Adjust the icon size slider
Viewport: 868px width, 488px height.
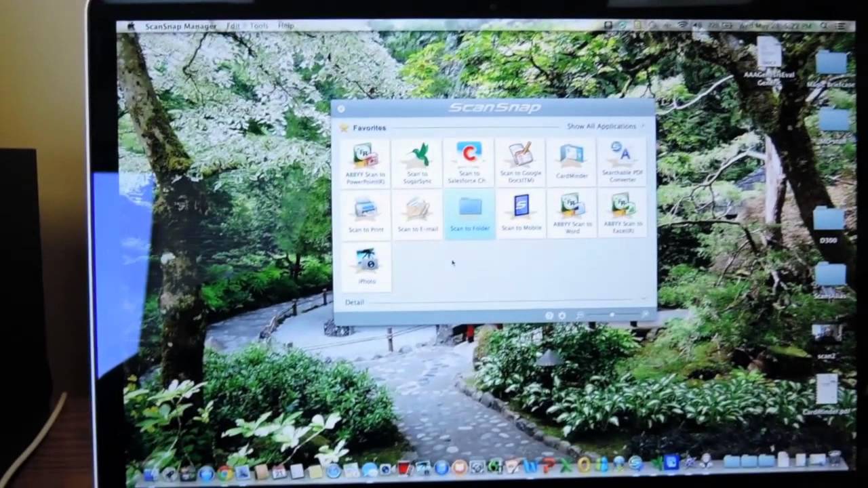point(612,315)
